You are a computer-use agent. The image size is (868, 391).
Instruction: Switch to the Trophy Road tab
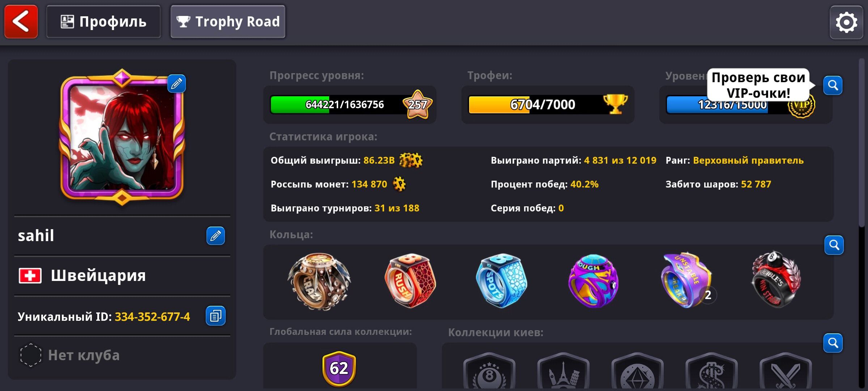tap(228, 22)
